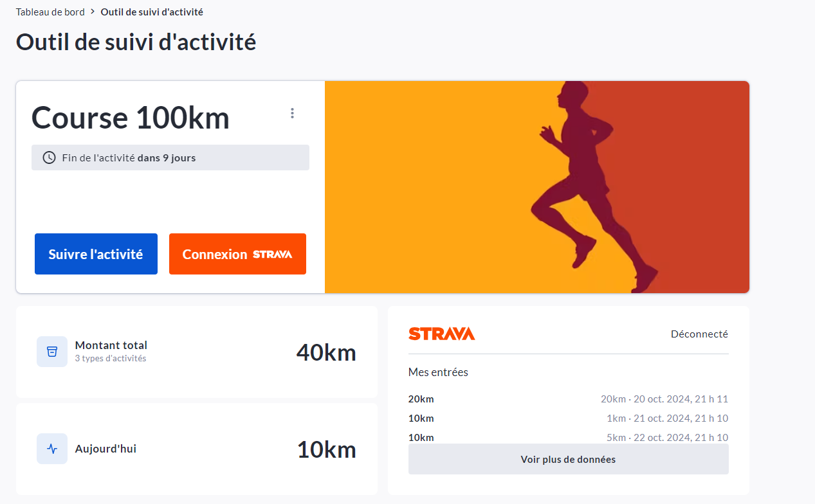Screen dimensions: 815x504
Task: Connect with the Connexion Strava button
Action: pos(237,254)
